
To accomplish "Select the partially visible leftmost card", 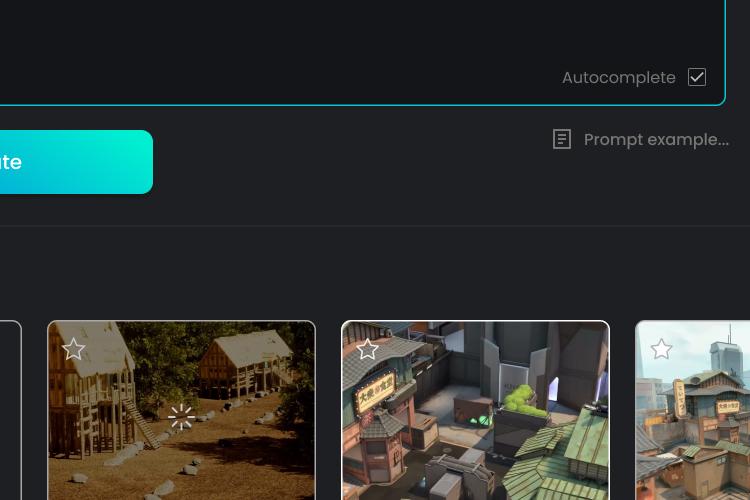I will (11, 411).
